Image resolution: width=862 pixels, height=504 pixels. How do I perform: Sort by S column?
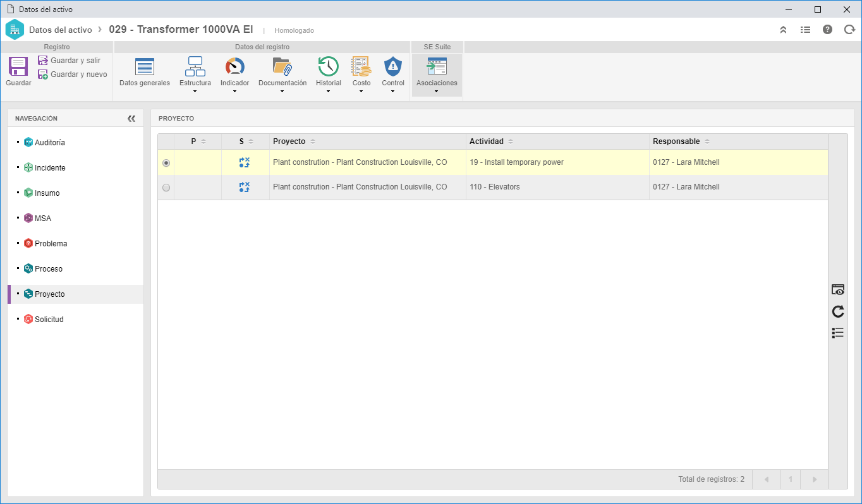pos(246,141)
